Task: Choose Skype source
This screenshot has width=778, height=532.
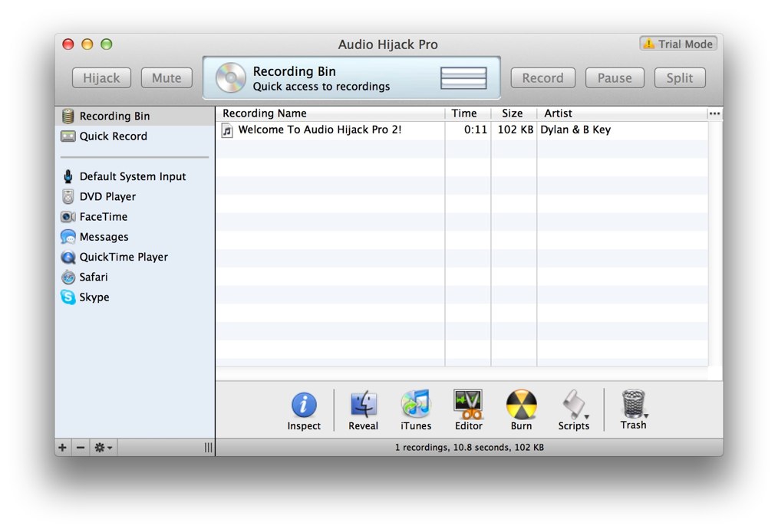Action: click(134, 297)
